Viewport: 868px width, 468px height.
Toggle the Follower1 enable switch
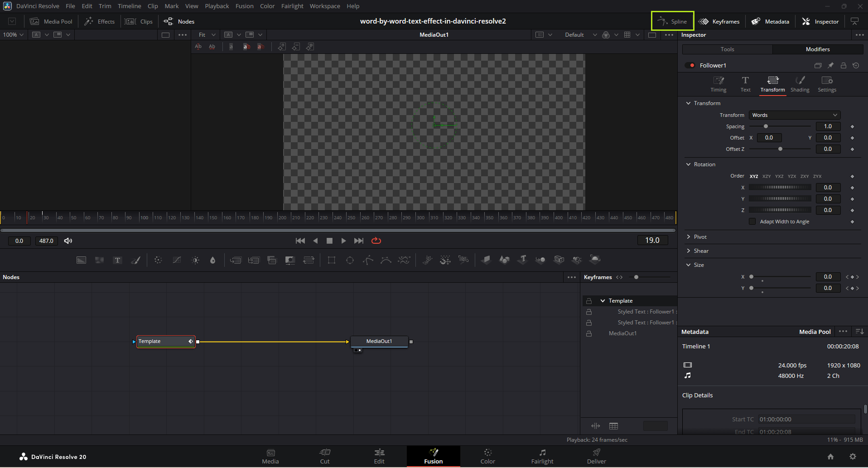point(690,65)
